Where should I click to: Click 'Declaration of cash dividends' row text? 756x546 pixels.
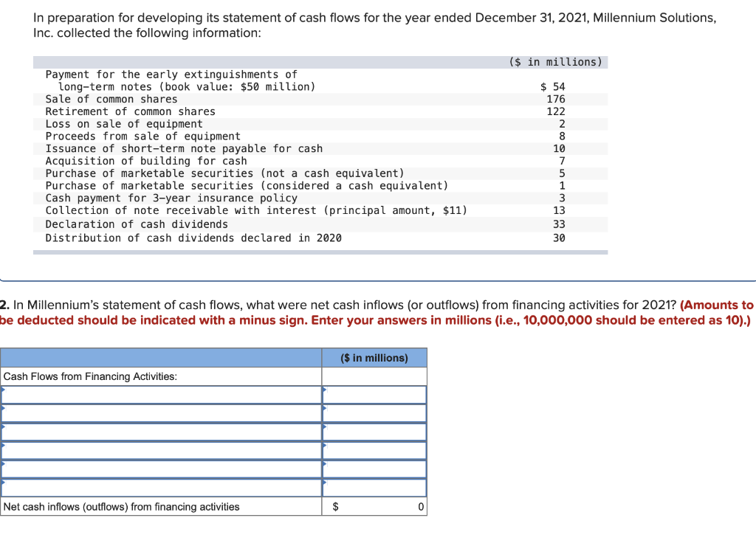(137, 224)
